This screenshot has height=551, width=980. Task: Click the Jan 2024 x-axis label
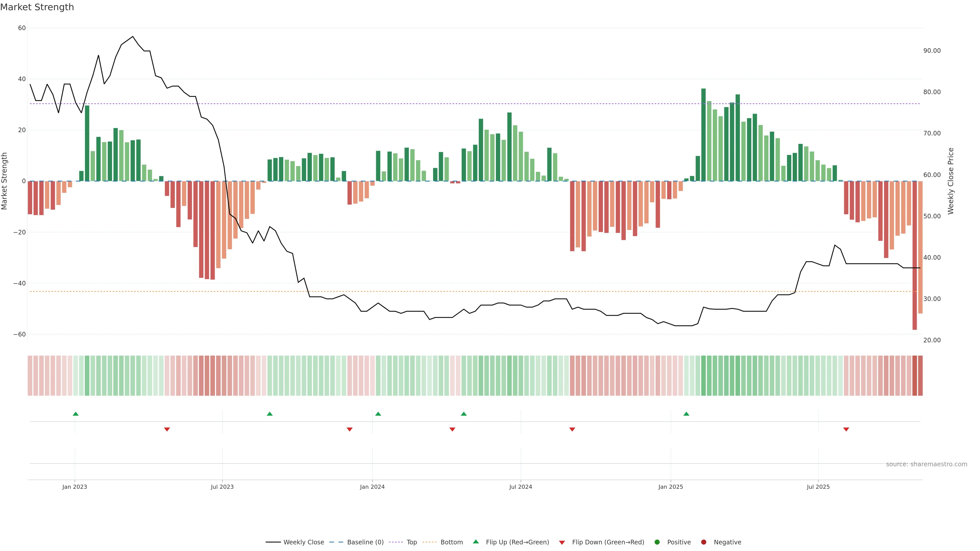click(x=372, y=487)
